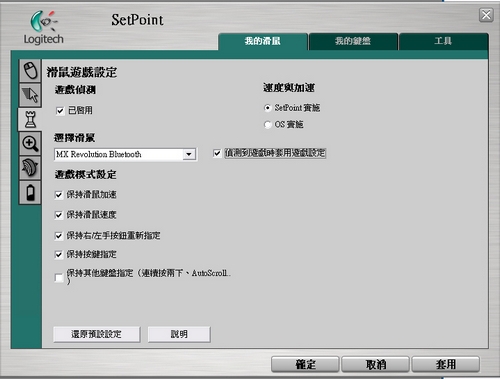
Task: Open the MX Revolution Bluetooth mouse dropdown
Action: pos(125,154)
